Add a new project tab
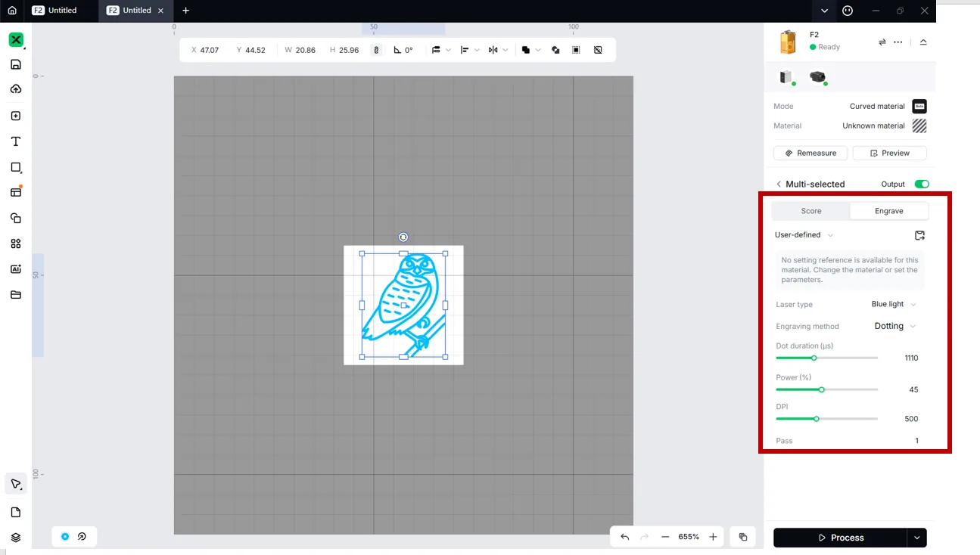Viewport: 980px width, 555px height. click(185, 11)
